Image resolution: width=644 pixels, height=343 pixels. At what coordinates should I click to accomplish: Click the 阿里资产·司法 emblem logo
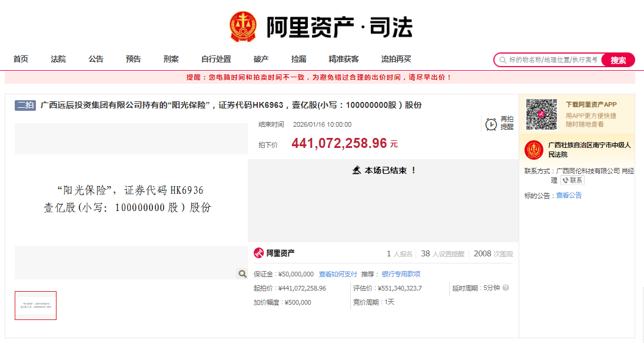point(243,27)
